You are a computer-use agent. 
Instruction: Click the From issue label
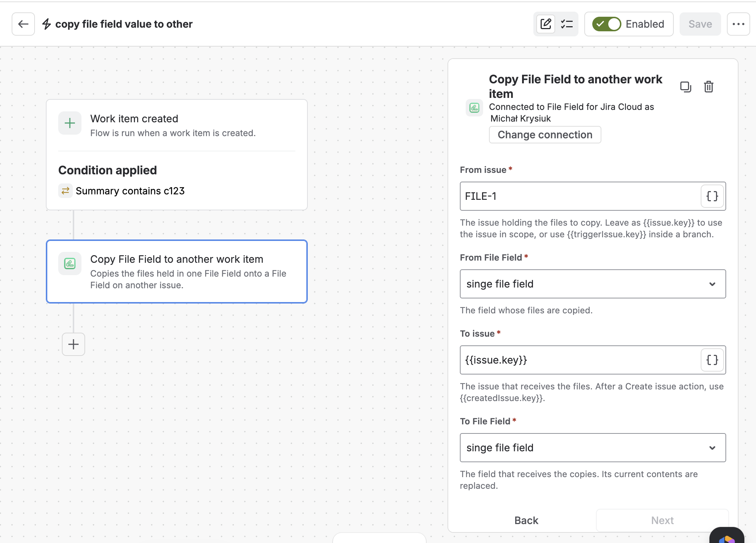pos(483,170)
